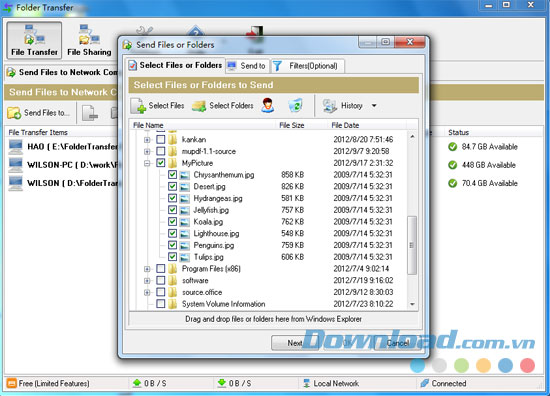The image size is (550, 396).
Task: Click the Tulips.jpg image icon
Action: click(x=185, y=257)
